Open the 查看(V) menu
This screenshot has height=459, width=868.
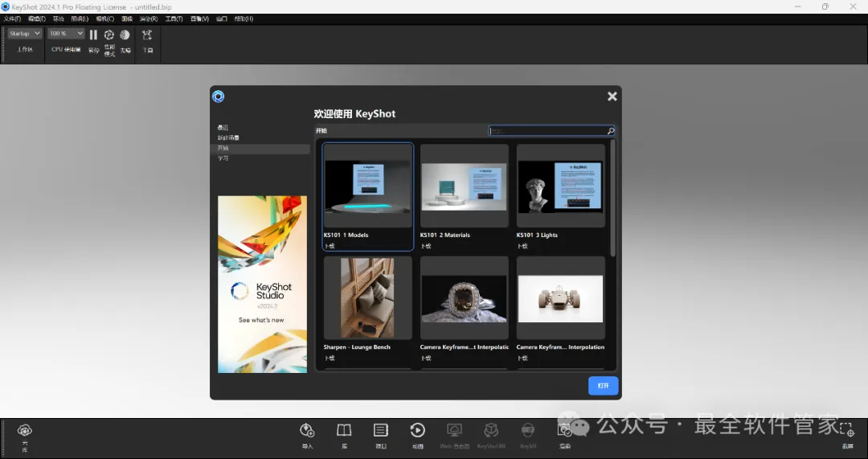click(x=199, y=18)
